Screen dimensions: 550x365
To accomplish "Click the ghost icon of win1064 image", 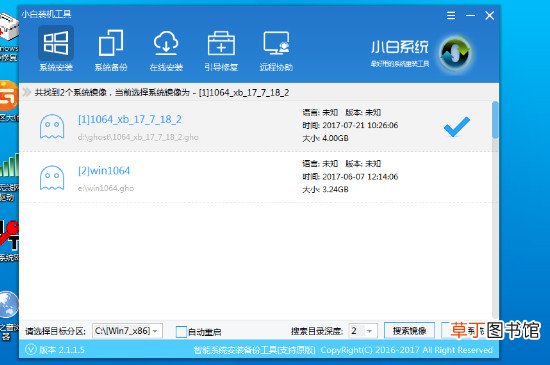I will tap(52, 178).
